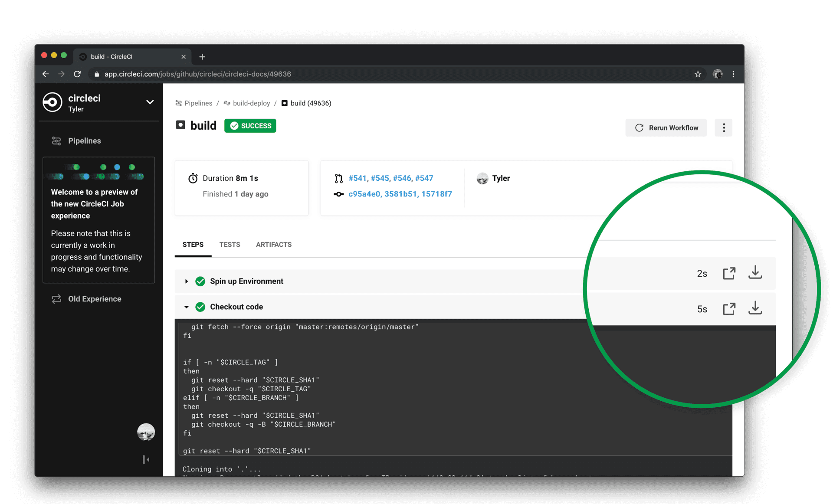
Task: Open the more options menu beside Rerun Workflow
Action: click(x=724, y=128)
